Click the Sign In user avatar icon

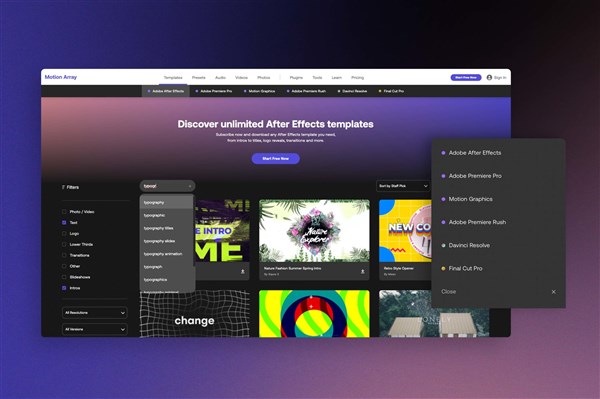coord(489,77)
